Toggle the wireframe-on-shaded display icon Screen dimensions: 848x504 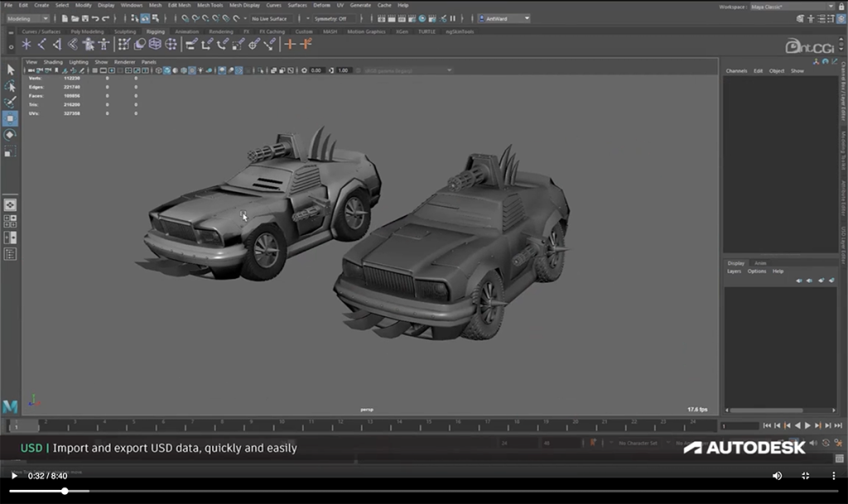(185, 70)
